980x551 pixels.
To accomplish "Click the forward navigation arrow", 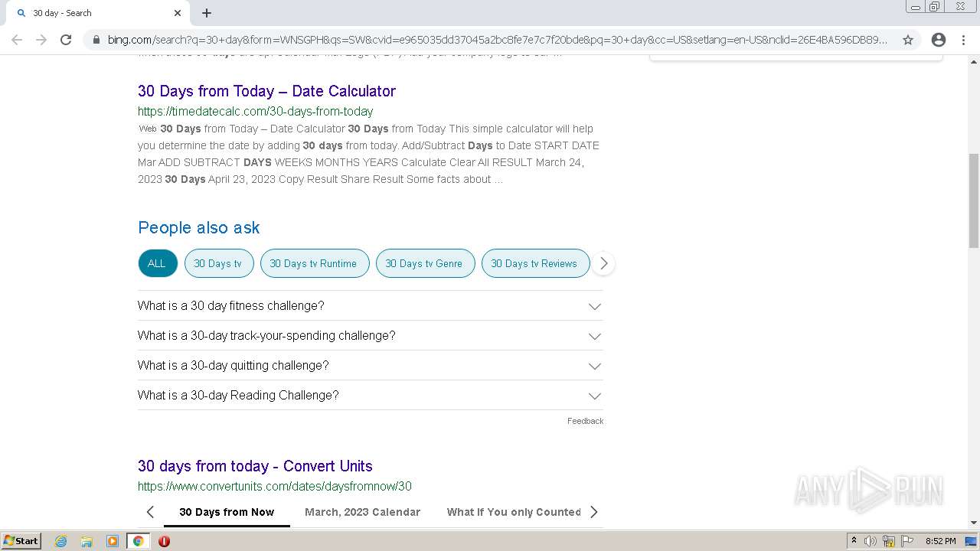I will coord(41,40).
